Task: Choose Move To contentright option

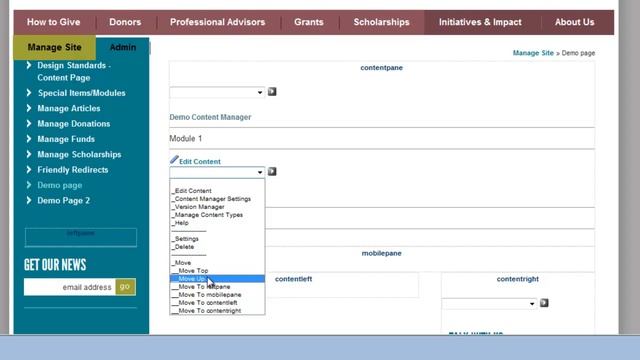Action: coord(217,311)
